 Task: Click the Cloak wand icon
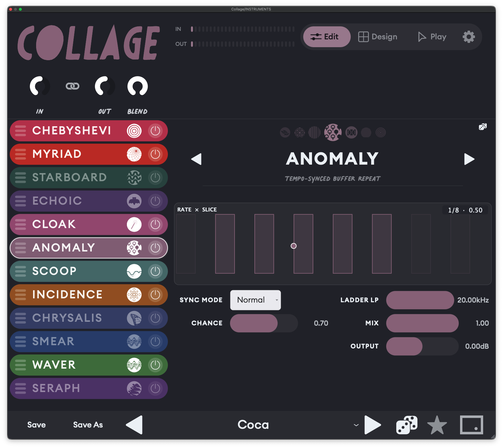click(x=134, y=224)
